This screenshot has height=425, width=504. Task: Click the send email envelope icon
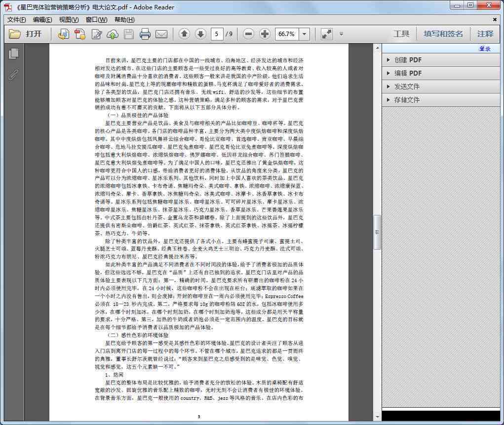pyautogui.click(x=161, y=34)
